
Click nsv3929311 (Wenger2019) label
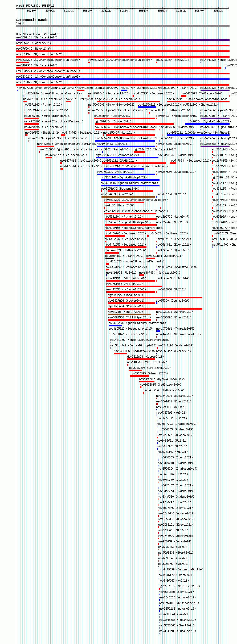point(174,312)
